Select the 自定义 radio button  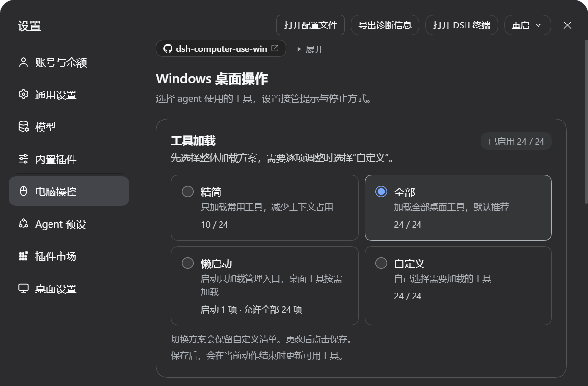(381, 263)
